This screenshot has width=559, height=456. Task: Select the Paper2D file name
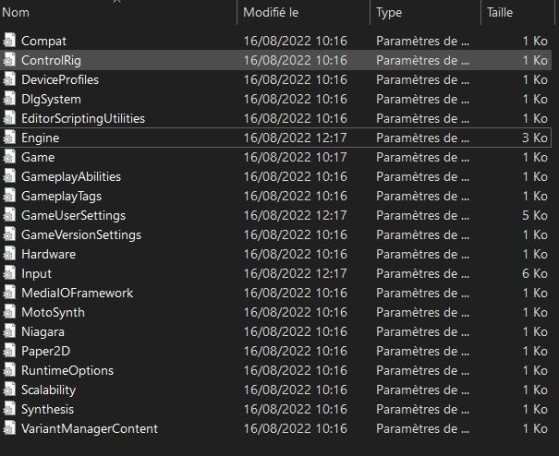(46, 351)
